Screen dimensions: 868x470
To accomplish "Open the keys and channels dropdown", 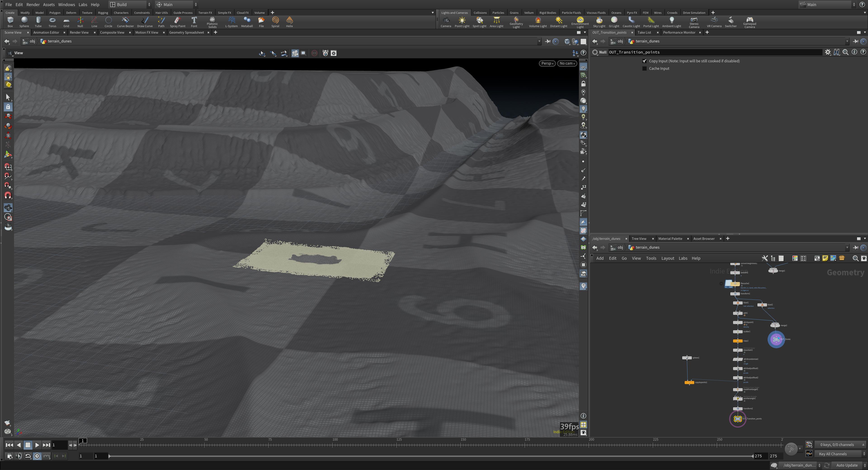I will [x=840, y=445].
